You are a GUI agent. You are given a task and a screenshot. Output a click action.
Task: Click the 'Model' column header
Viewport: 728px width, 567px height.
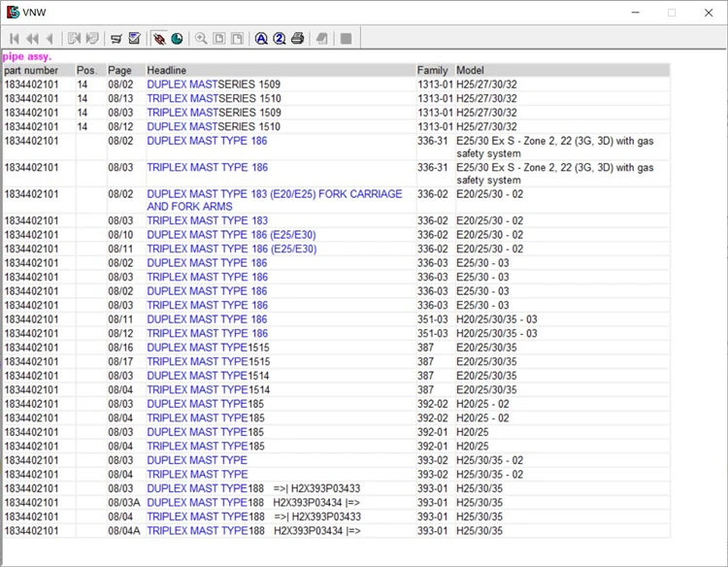[x=470, y=71]
